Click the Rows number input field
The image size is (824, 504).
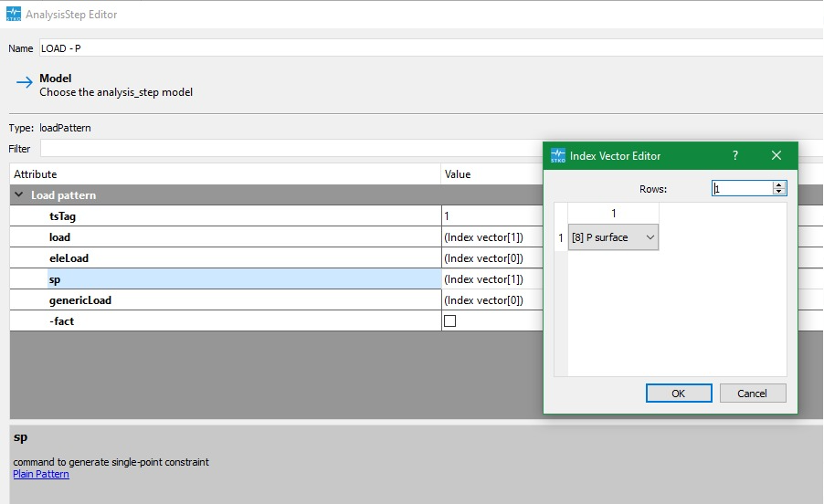[742, 188]
